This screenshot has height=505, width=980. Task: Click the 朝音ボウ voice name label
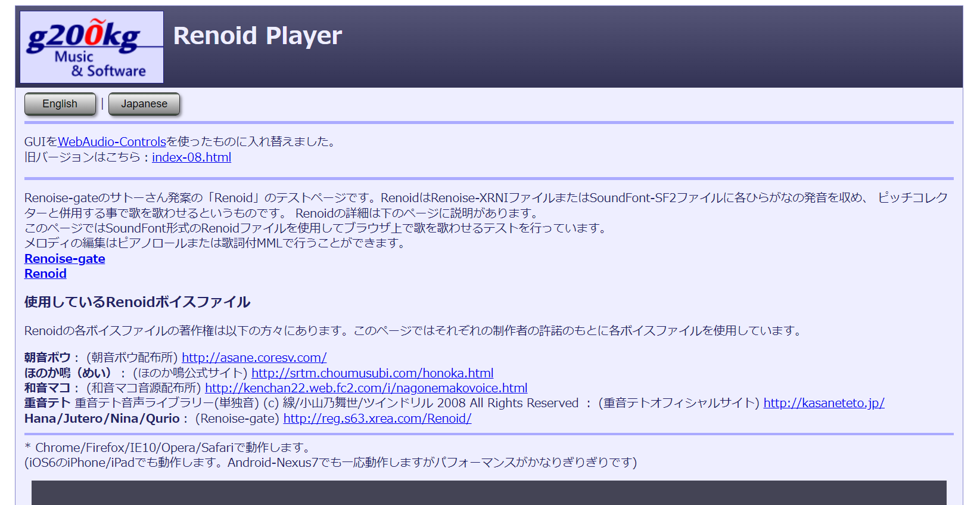coord(48,358)
